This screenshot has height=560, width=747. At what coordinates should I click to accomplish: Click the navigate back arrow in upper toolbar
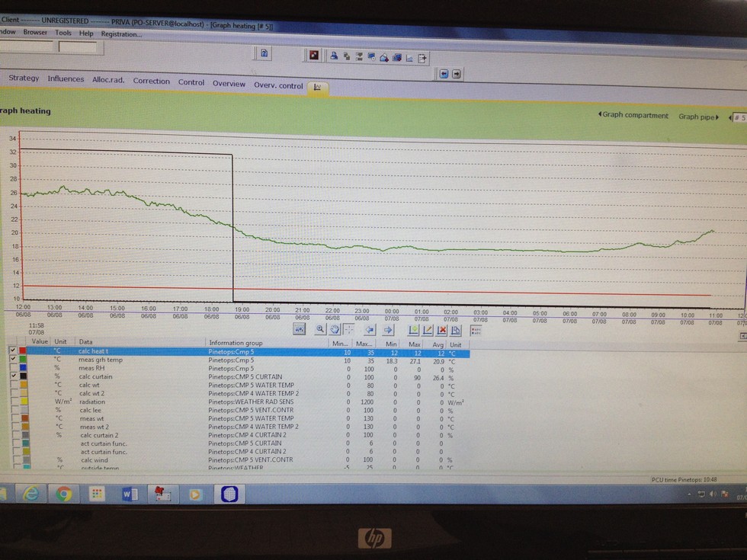[443, 74]
